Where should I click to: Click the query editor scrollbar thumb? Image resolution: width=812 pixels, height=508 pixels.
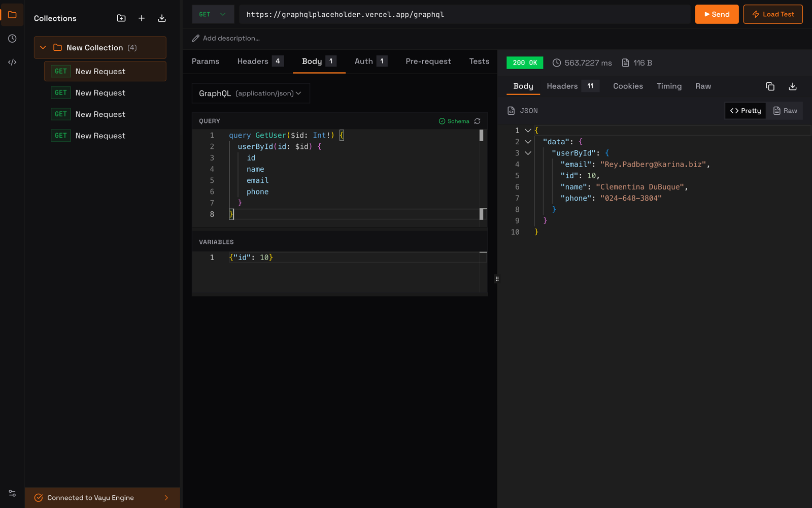(481, 136)
